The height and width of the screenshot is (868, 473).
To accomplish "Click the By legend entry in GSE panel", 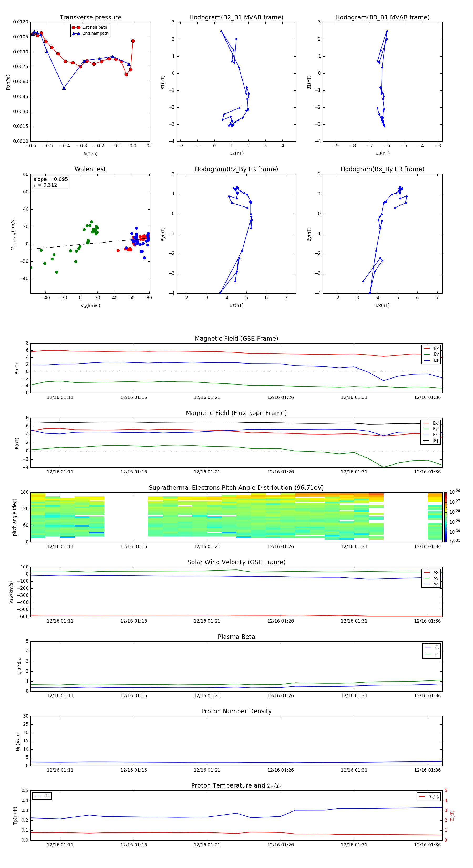I will point(431,355).
